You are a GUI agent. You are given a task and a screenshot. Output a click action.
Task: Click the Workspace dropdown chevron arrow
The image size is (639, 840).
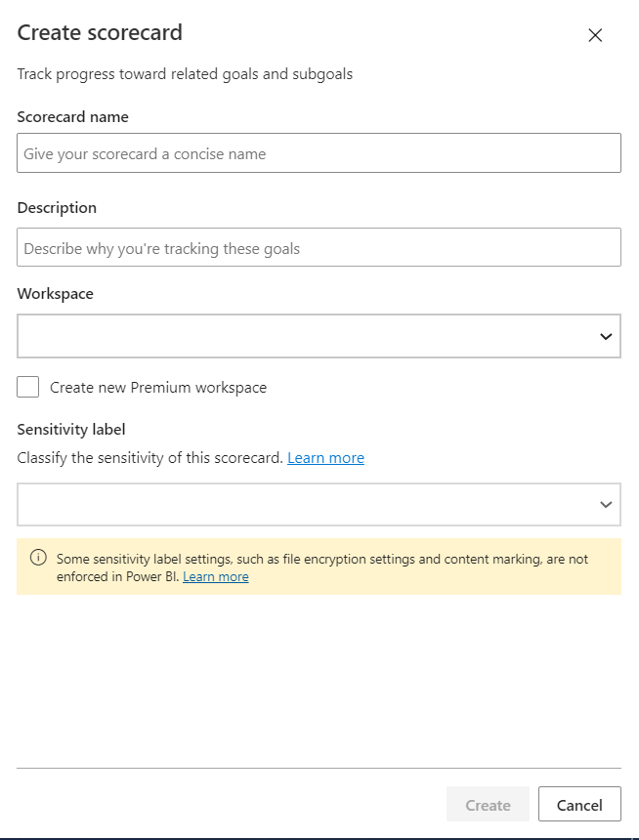click(x=606, y=336)
